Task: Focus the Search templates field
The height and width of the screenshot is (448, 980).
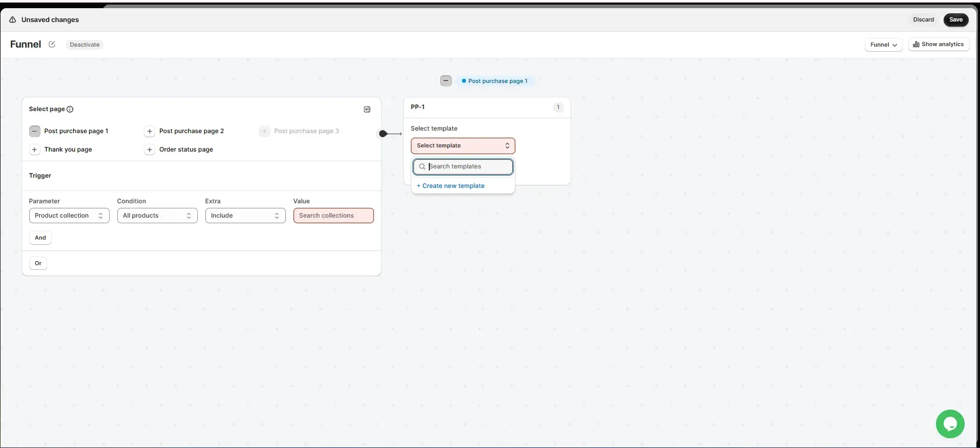Action: point(463,166)
